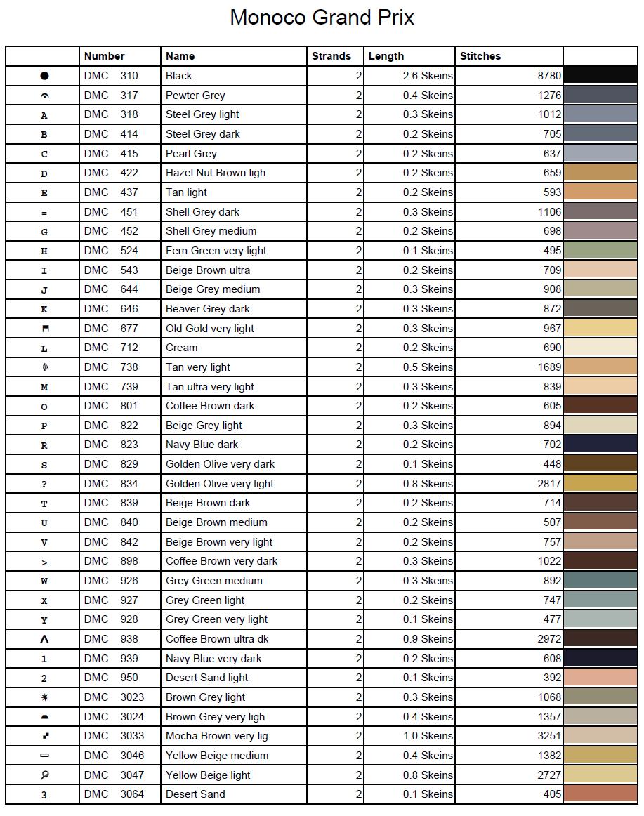Screen dimensions: 644x816
Task: Click the Navy Blue dark color swatch
Action: (x=600, y=445)
